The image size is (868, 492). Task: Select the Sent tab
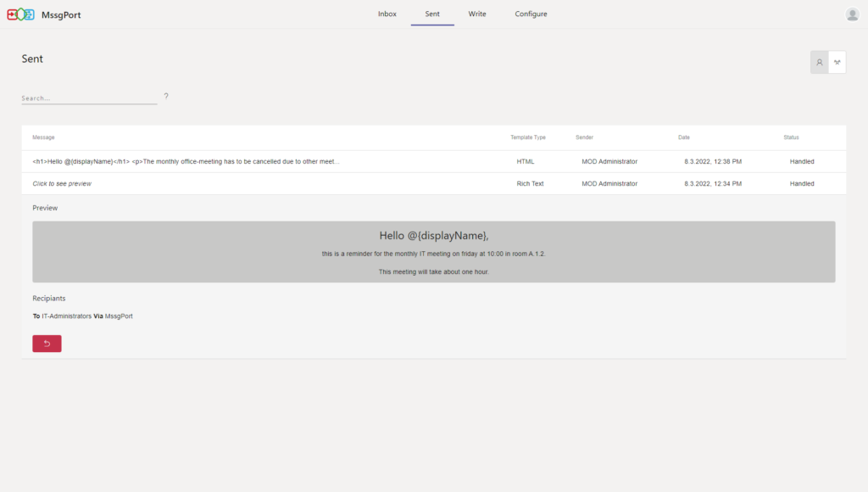tap(432, 14)
